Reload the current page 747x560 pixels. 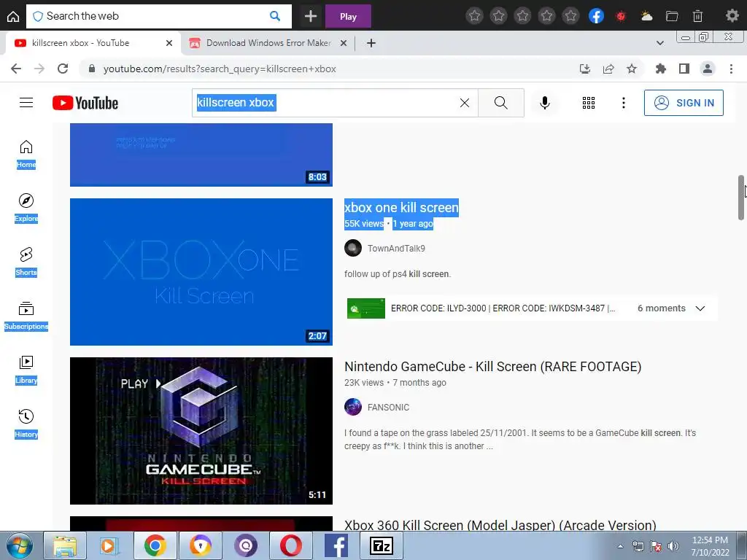[x=63, y=69]
